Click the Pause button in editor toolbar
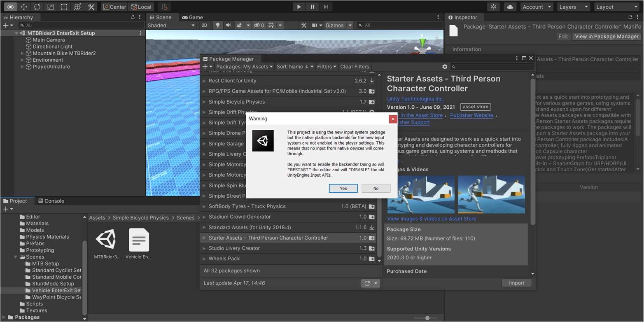 tap(313, 7)
